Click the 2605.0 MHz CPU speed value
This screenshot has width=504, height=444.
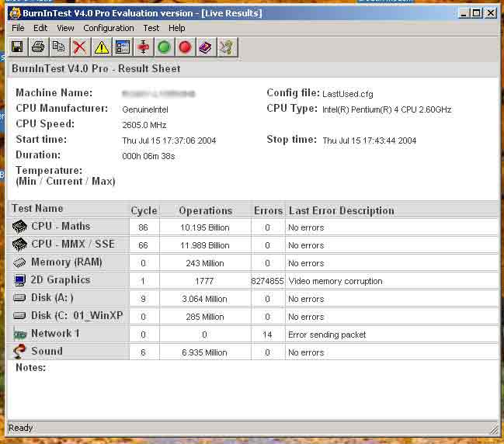(144, 125)
